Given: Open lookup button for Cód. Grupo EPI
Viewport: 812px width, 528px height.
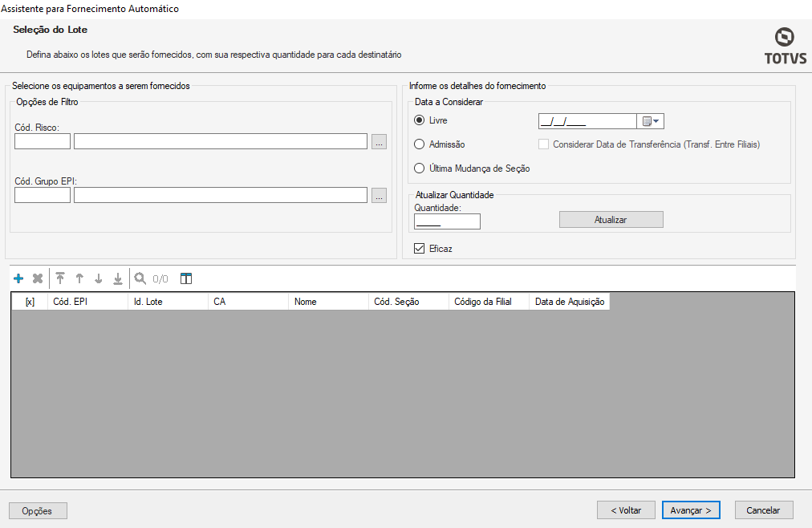Looking at the screenshot, I should pos(380,195).
